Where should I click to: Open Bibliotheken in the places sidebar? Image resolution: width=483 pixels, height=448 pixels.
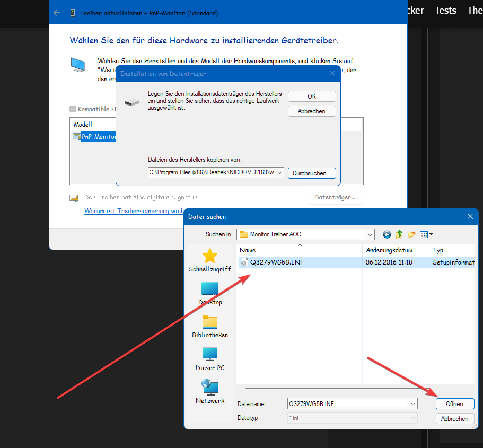click(210, 327)
